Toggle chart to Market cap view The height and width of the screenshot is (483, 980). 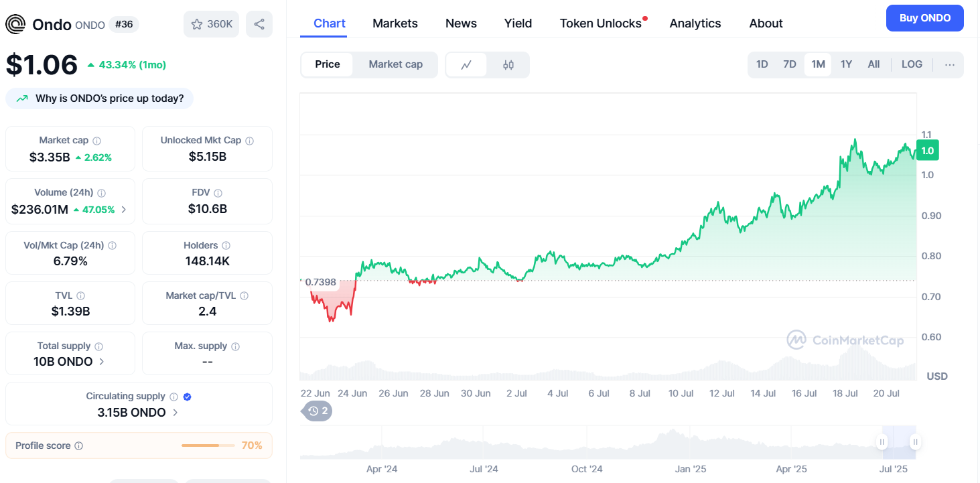395,64
